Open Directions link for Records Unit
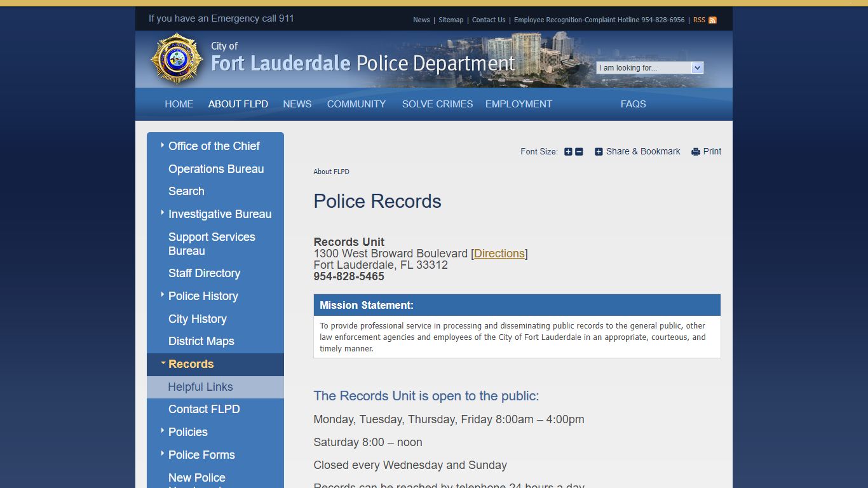This screenshot has width=868, height=488. (499, 254)
